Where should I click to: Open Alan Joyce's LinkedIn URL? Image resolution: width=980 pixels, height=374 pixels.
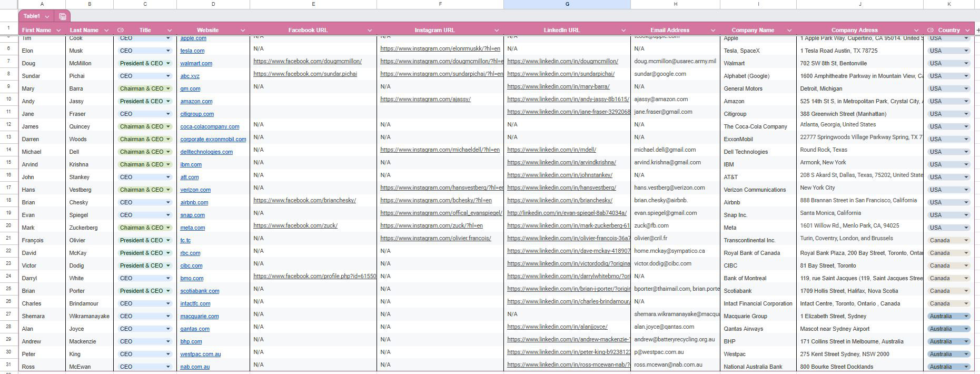pos(557,327)
